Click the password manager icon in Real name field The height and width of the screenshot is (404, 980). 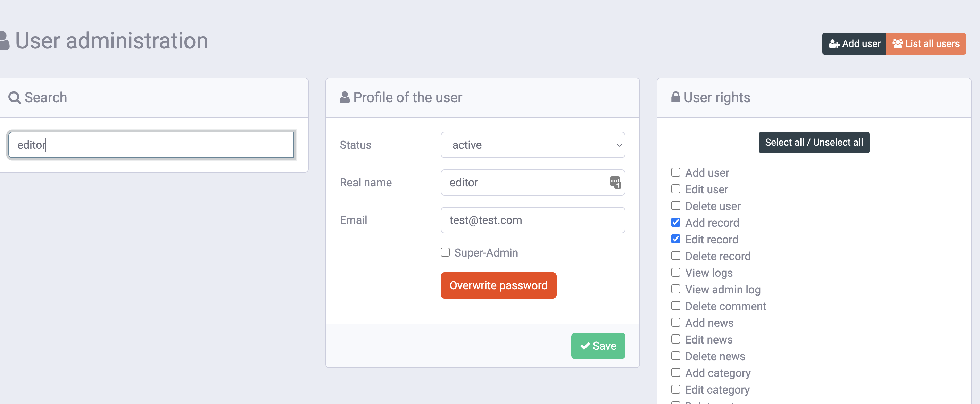tap(615, 182)
